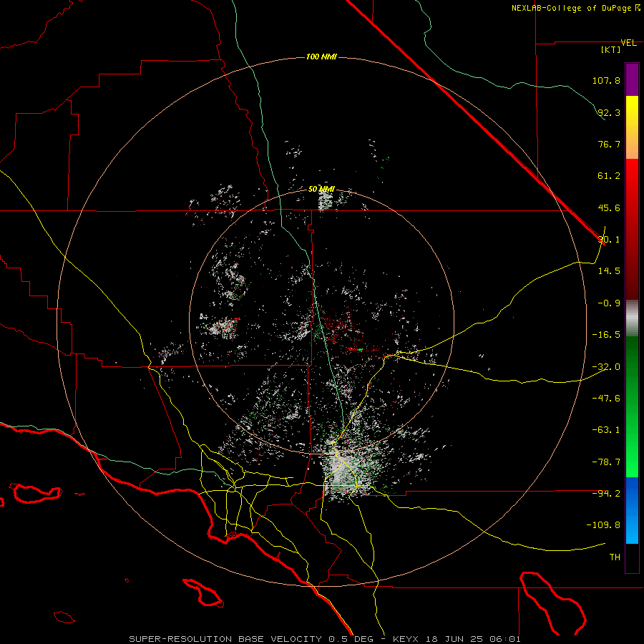Click the 107.8 velocity scale value
This screenshot has height=644, width=644.
coord(606,80)
